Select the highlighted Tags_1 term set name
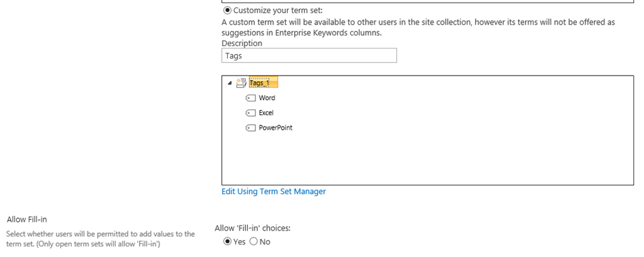Viewport: 644px width, 257px height. pyautogui.click(x=264, y=83)
